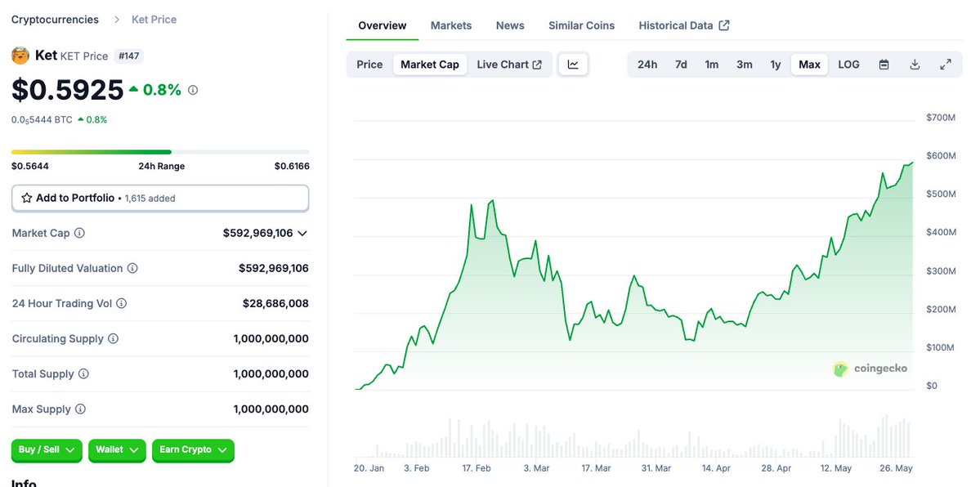Click the #147 rank badge
Image resolution: width=980 pixels, height=487 pixels.
pyautogui.click(x=129, y=56)
